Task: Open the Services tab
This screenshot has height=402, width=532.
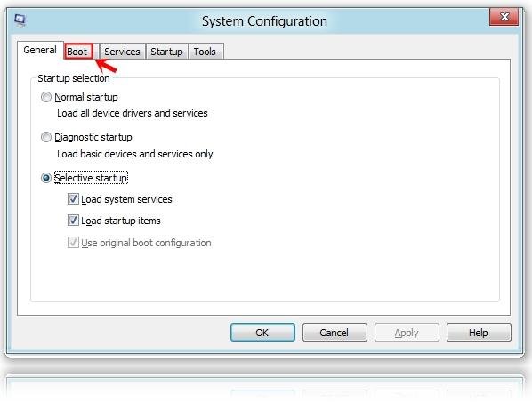Action: [122, 52]
